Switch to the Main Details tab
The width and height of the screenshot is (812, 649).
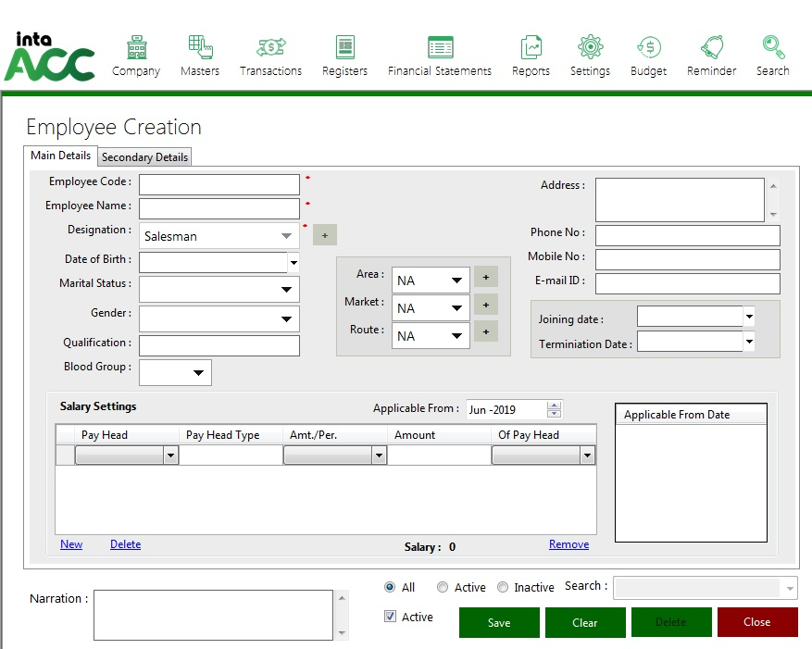(61, 156)
